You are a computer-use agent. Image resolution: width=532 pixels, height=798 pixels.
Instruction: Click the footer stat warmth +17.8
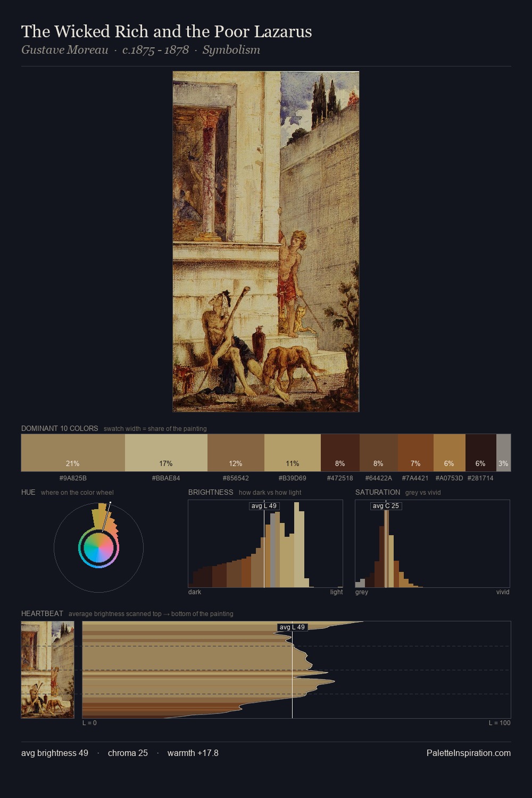[x=193, y=753]
